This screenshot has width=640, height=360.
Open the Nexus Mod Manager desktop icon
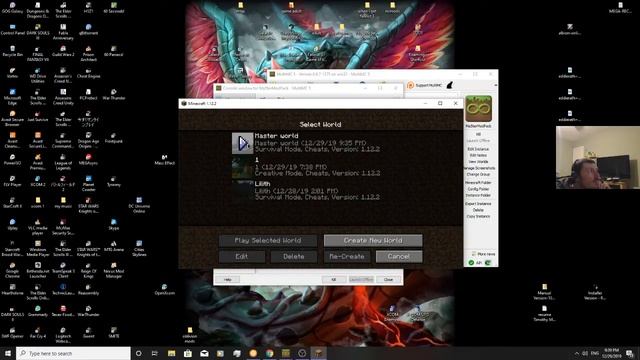pos(113,270)
